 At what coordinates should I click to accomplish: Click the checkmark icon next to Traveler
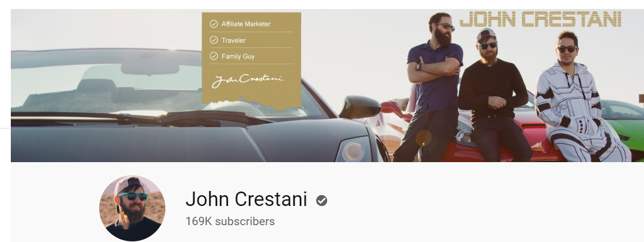point(213,40)
